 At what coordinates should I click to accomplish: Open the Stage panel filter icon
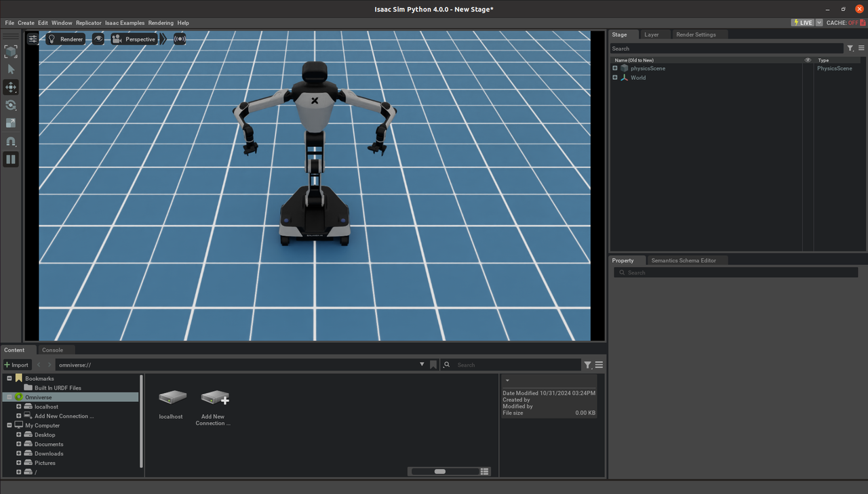(x=850, y=49)
